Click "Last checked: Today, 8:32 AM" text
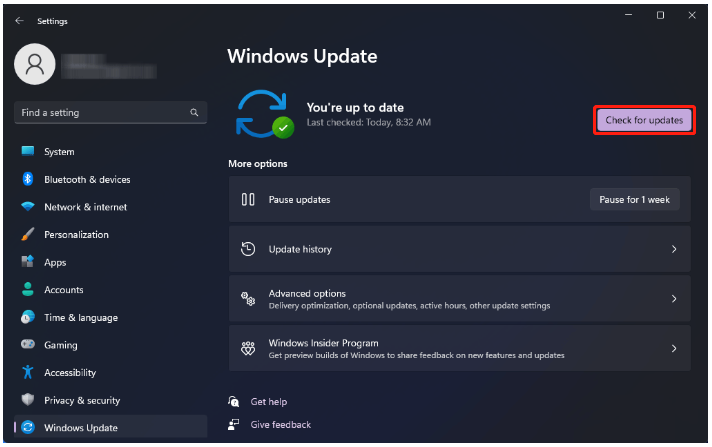The height and width of the screenshot is (447, 712). 369,122
